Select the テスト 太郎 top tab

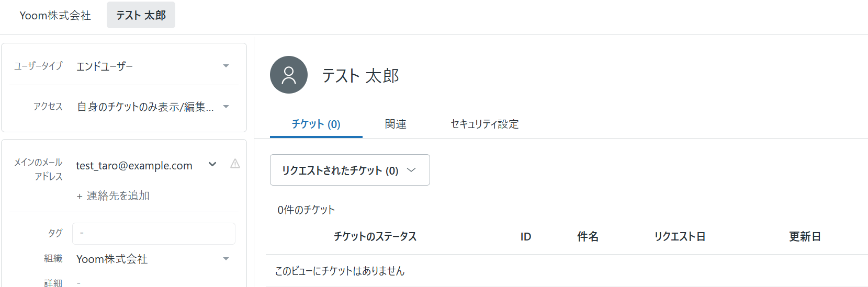pyautogui.click(x=141, y=15)
